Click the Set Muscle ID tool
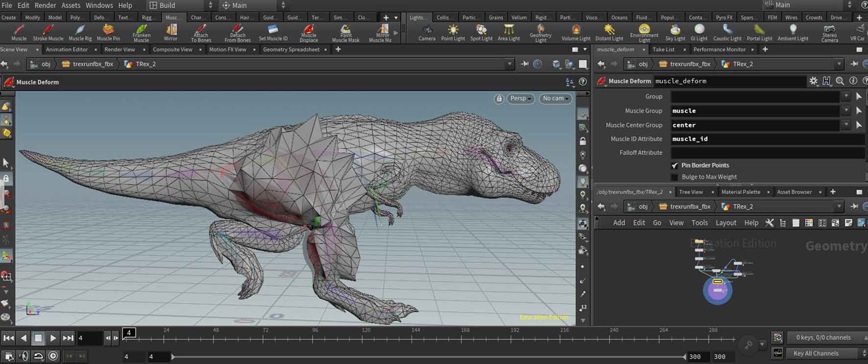 pyautogui.click(x=273, y=33)
